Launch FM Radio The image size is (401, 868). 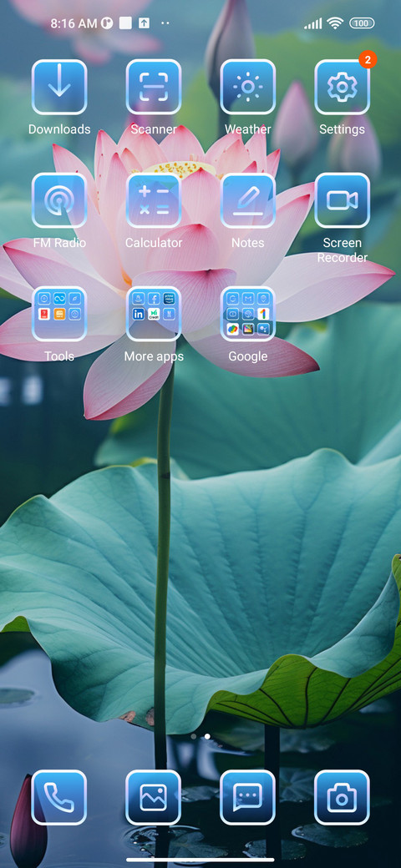[59, 200]
